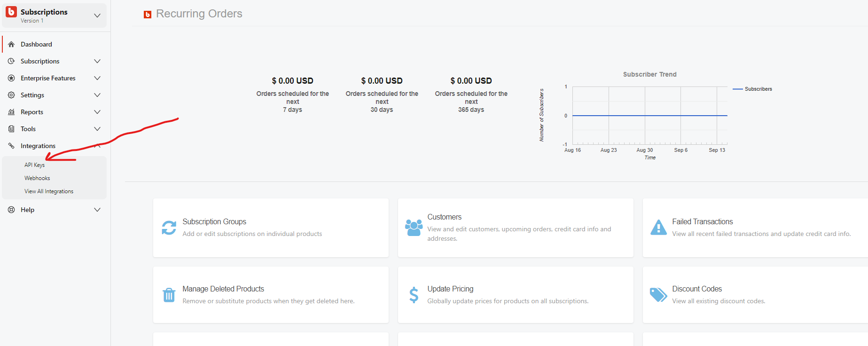Expand the Subscriptions menu chevron

(97, 61)
